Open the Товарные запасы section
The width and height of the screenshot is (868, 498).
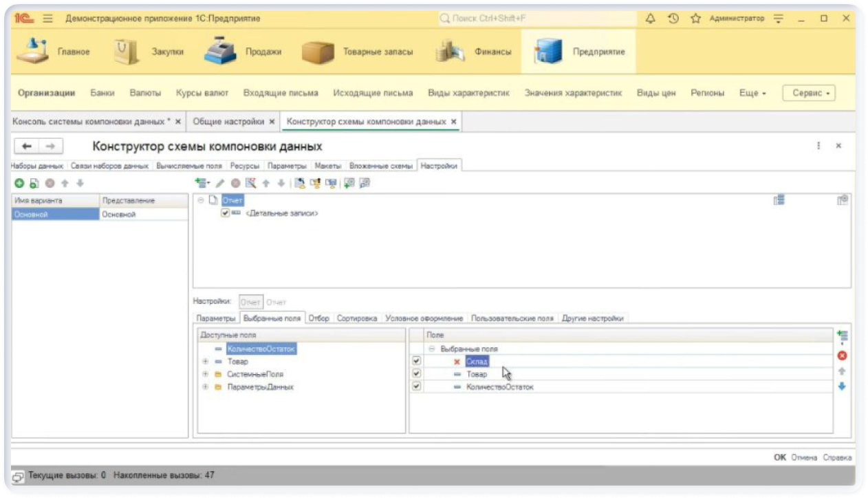358,52
